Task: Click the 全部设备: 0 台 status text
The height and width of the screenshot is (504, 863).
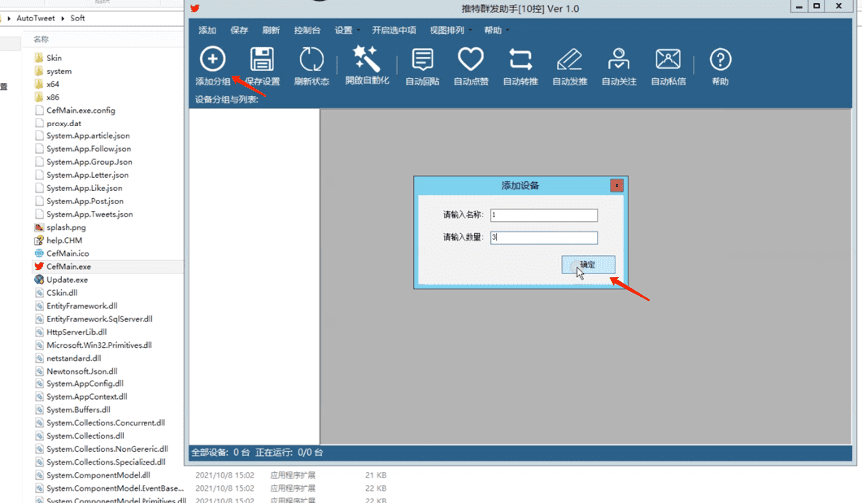Action: (220, 453)
